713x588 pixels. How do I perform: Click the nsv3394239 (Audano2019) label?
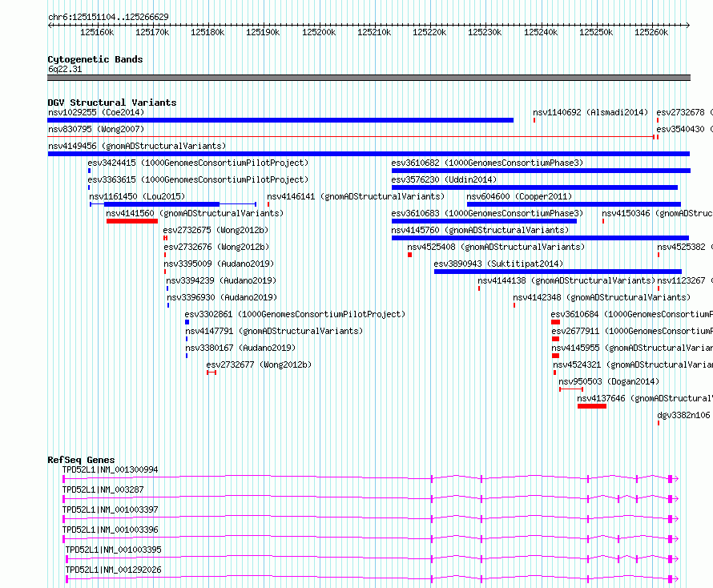pos(221,280)
